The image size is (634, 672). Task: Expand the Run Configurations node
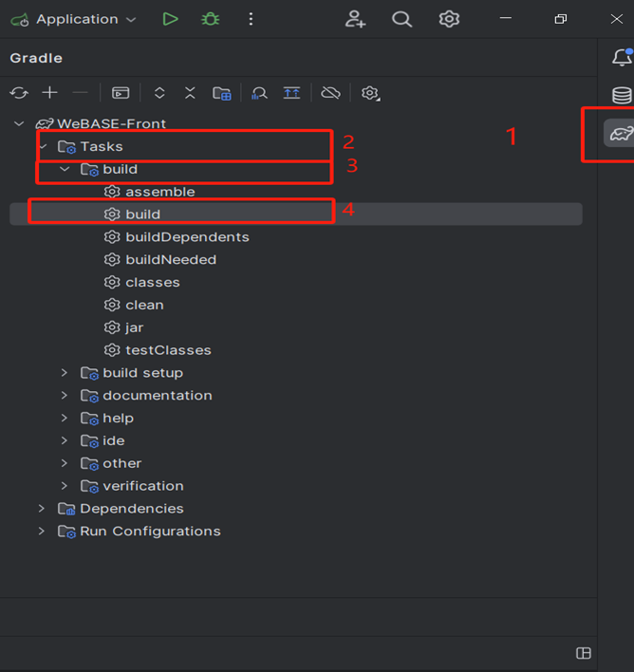(x=42, y=531)
